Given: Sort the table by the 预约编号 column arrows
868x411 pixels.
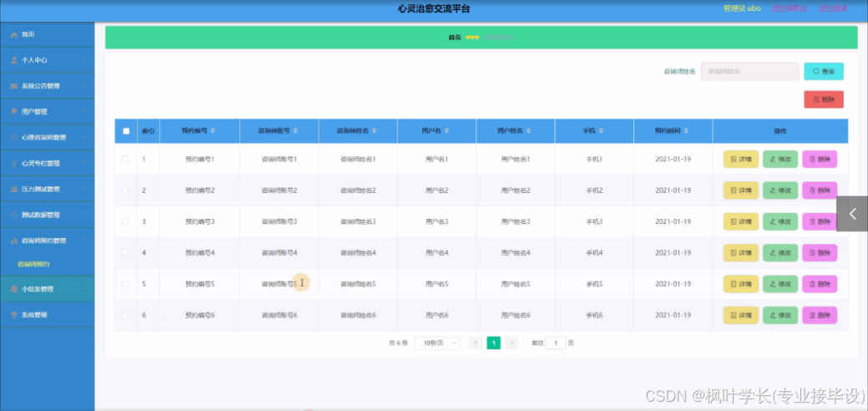Looking at the screenshot, I should coord(213,131).
